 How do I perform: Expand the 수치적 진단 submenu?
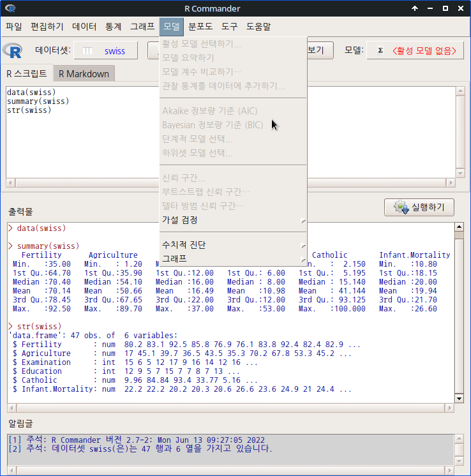coord(233,244)
